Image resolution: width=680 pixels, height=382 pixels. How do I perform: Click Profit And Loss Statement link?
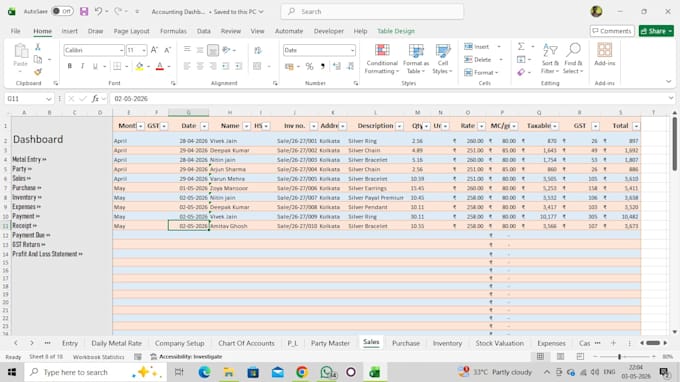coord(47,254)
